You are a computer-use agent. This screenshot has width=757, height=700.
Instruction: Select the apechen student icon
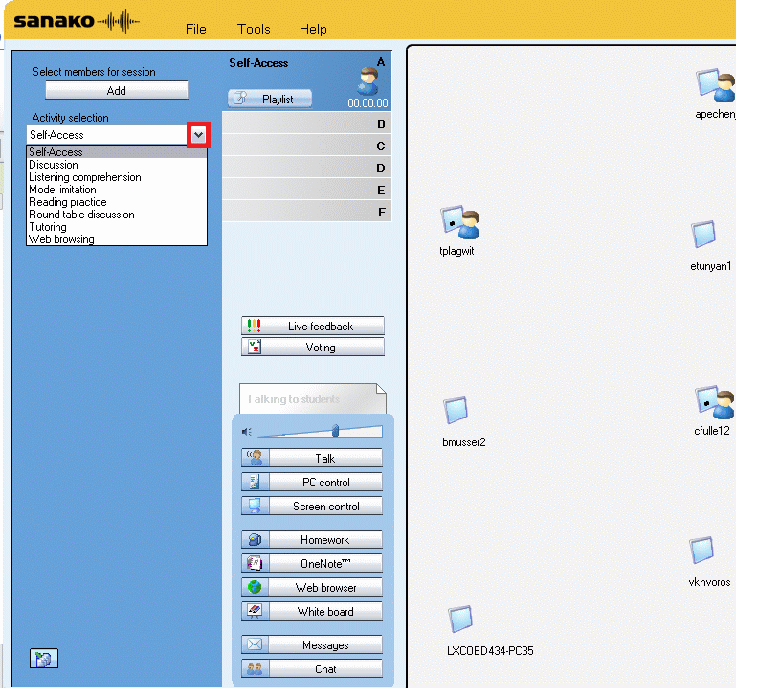(715, 86)
